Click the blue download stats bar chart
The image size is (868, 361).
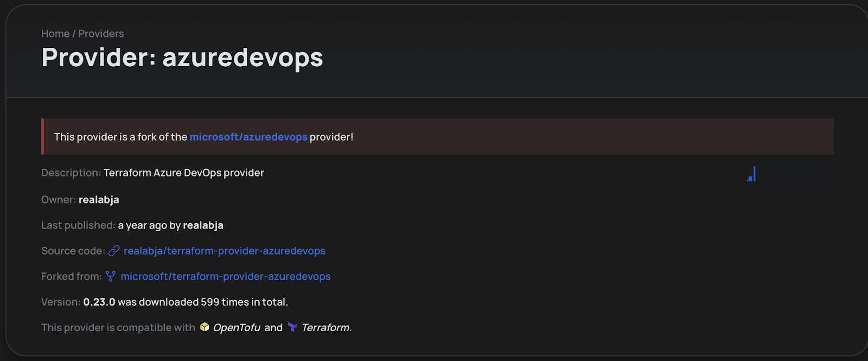(x=751, y=174)
